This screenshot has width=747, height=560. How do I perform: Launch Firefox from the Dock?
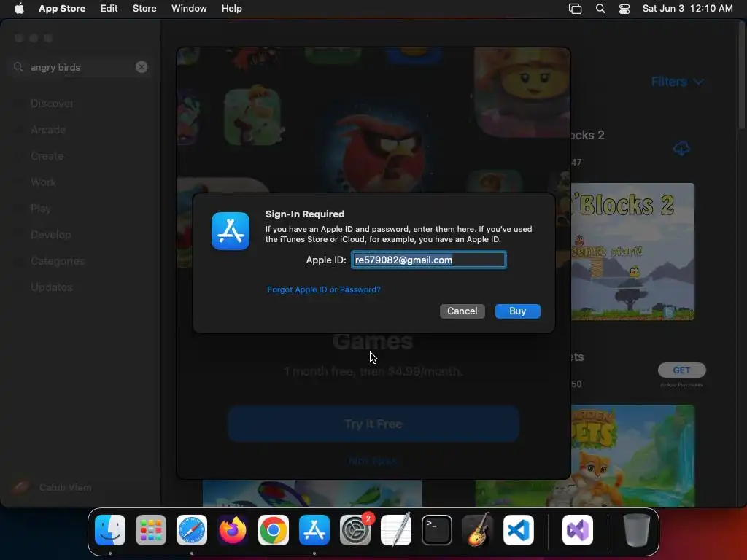click(x=233, y=530)
